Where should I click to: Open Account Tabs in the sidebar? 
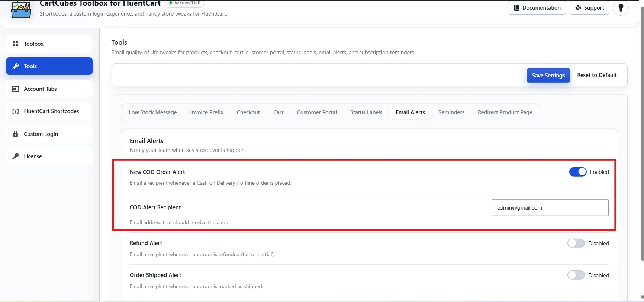click(x=49, y=89)
